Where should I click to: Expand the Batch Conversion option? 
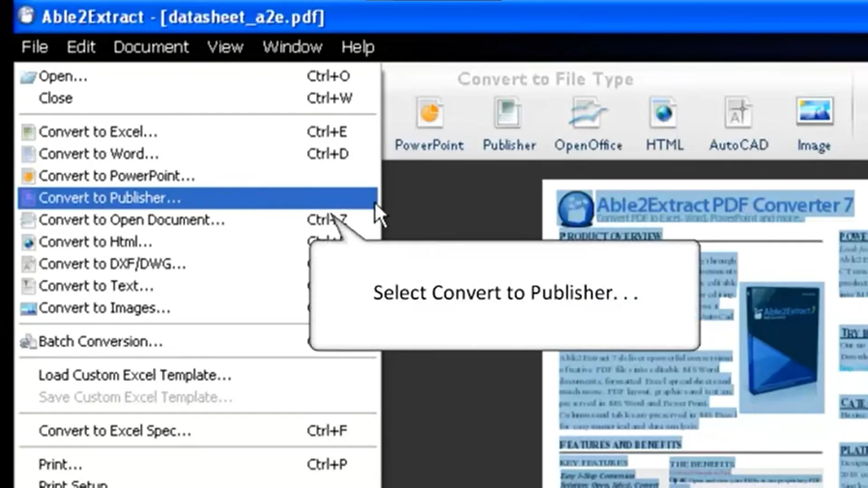100,341
